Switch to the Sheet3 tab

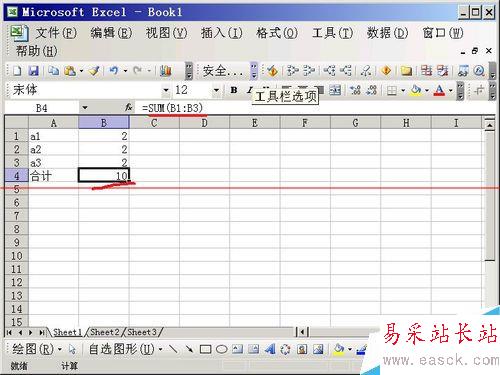point(142,332)
